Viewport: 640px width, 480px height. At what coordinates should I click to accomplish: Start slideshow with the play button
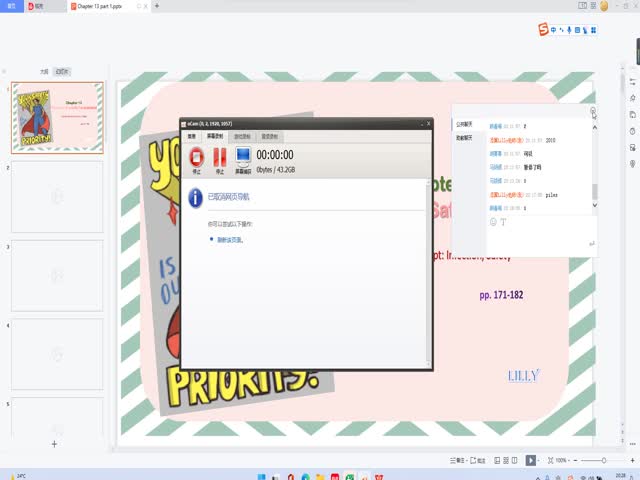click(530, 460)
